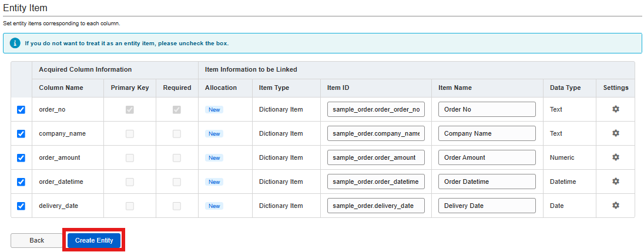This screenshot has width=644, height=252.
Task: Click the New badge in order_amount row
Action: click(214, 157)
